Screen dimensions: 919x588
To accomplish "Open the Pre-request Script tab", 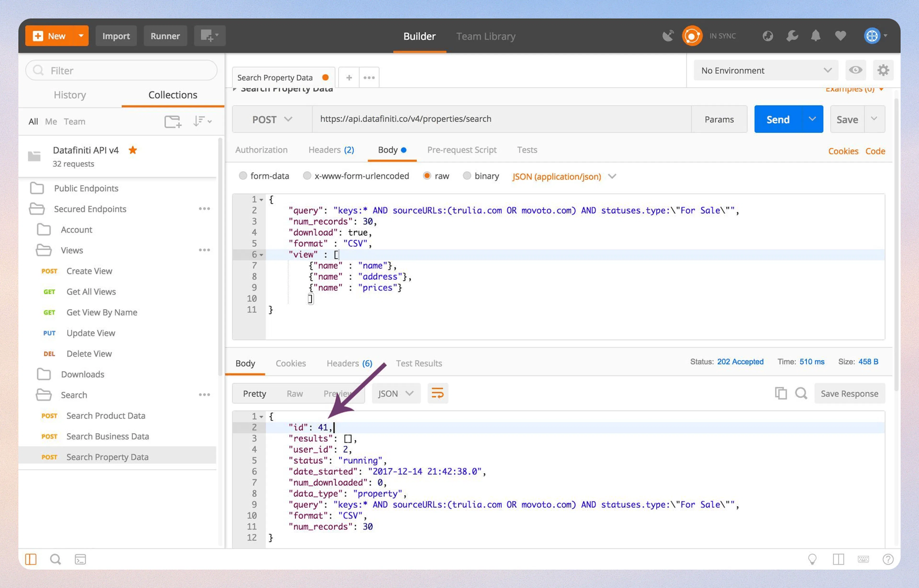I will coord(461,150).
